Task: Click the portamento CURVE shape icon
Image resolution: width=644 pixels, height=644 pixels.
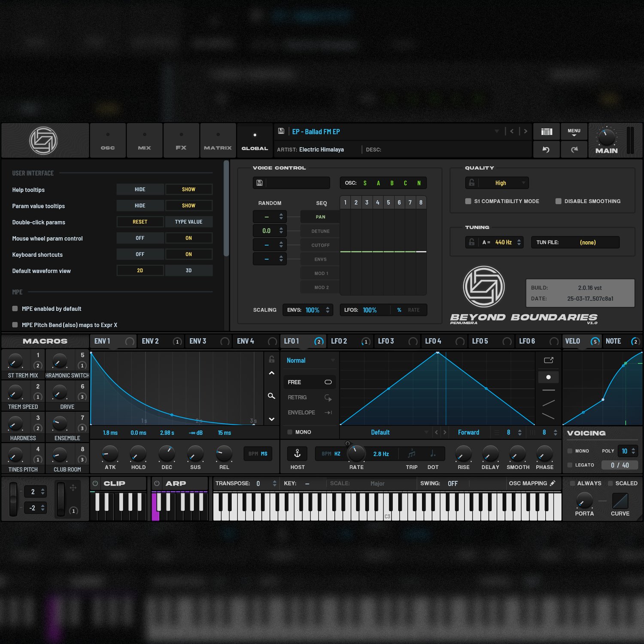Action: click(x=620, y=501)
